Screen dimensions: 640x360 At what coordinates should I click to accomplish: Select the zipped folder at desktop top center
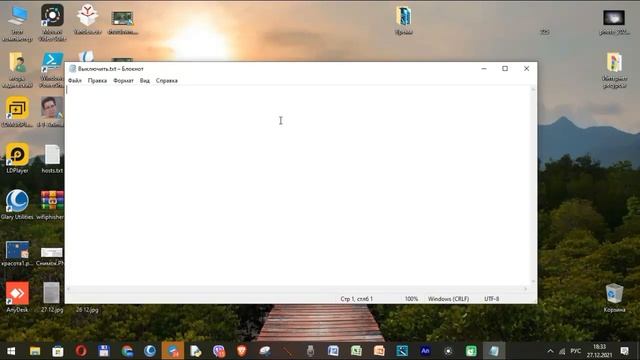[404, 20]
